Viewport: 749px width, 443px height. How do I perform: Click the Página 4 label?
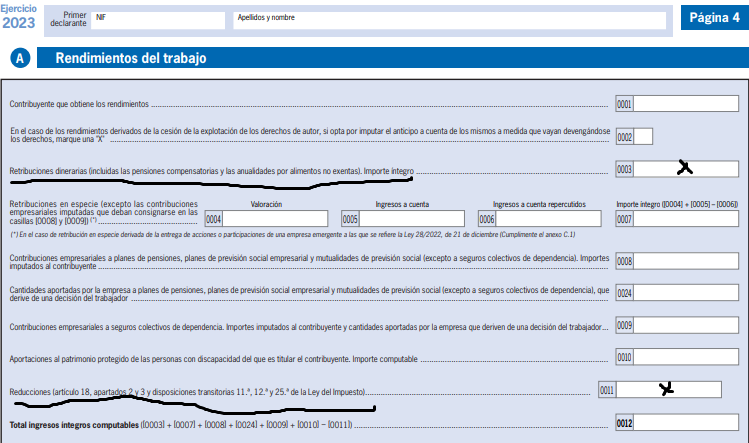coord(714,18)
